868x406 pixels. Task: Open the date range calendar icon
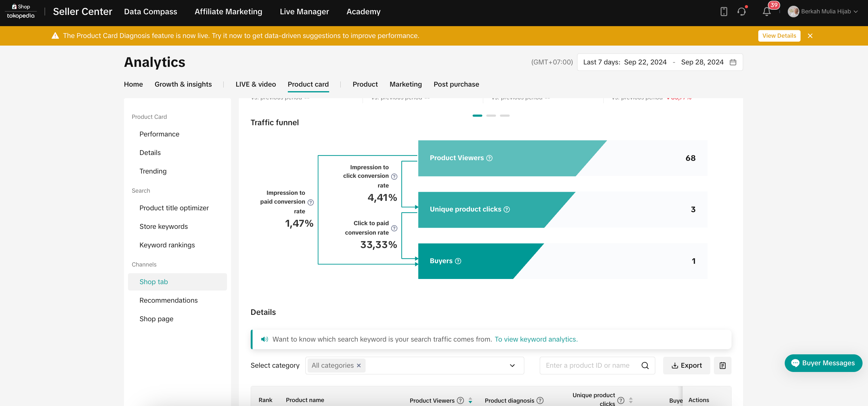click(x=732, y=62)
